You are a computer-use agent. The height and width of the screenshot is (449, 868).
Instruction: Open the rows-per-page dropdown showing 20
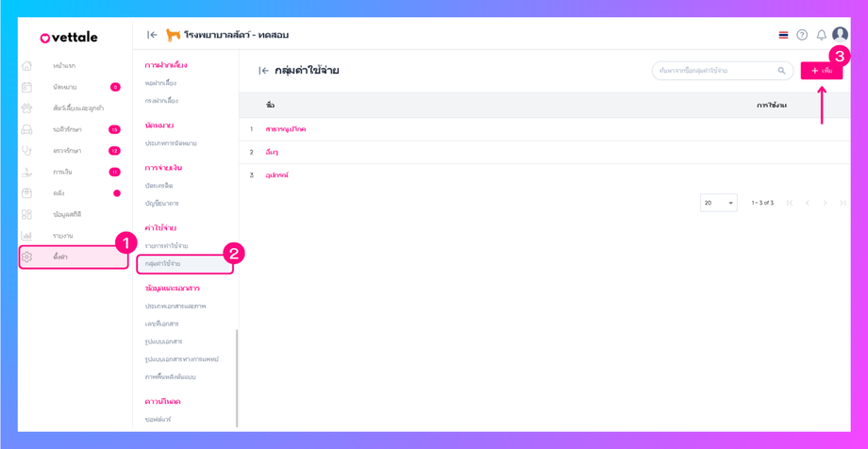718,203
